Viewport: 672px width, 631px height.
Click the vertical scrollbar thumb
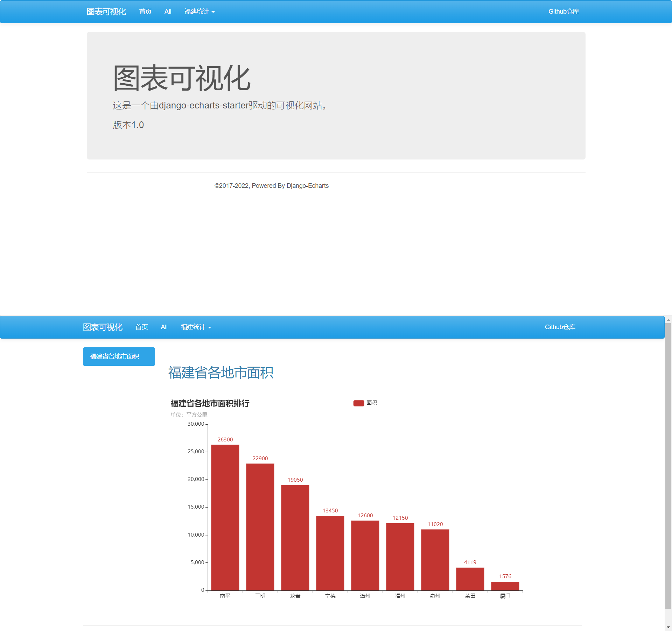tap(668, 466)
